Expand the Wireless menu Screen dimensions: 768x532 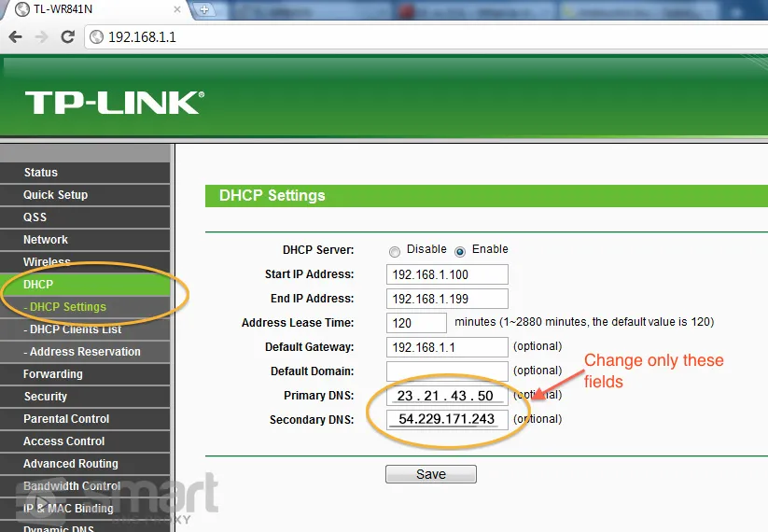[x=47, y=262]
